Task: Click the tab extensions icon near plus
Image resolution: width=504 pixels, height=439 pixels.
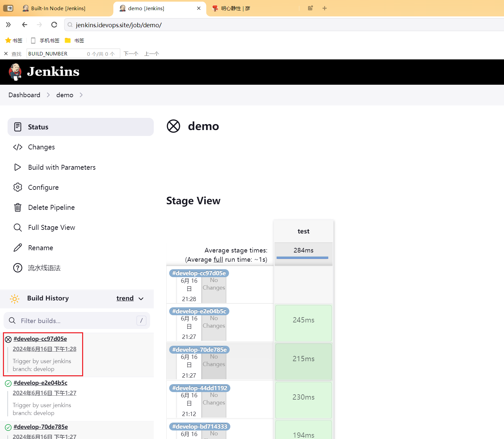Action: point(310,8)
